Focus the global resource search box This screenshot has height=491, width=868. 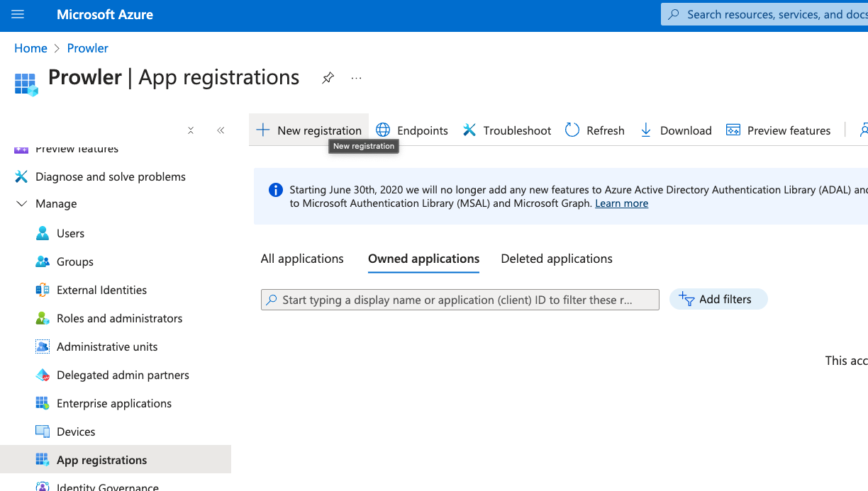(x=764, y=14)
